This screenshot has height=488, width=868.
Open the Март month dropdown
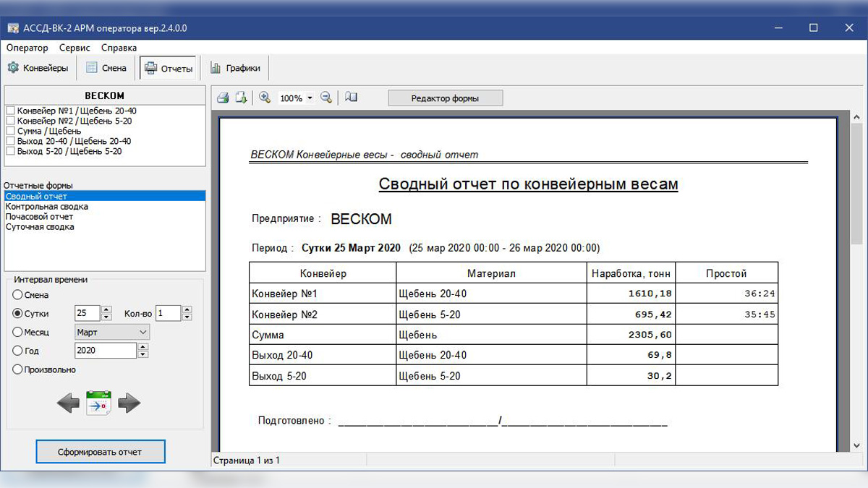pyautogui.click(x=112, y=332)
